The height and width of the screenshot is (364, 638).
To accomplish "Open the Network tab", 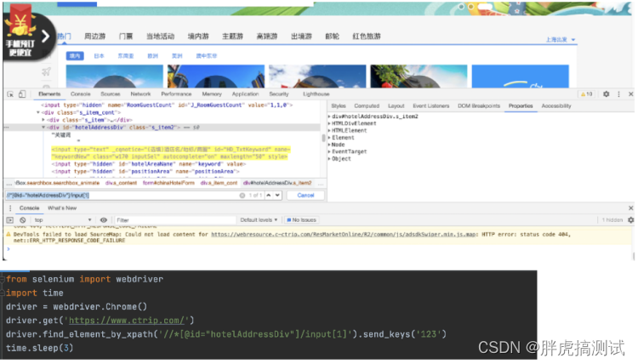I will (x=140, y=94).
